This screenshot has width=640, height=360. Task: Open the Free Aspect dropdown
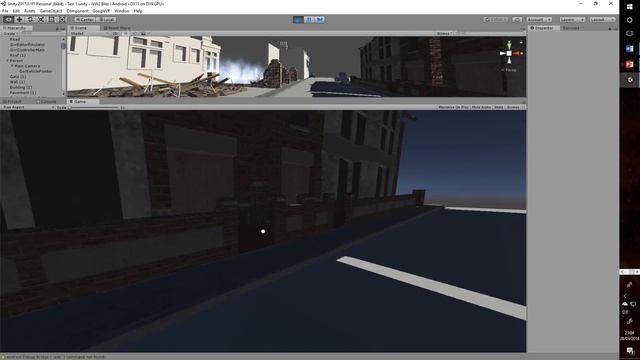point(28,107)
